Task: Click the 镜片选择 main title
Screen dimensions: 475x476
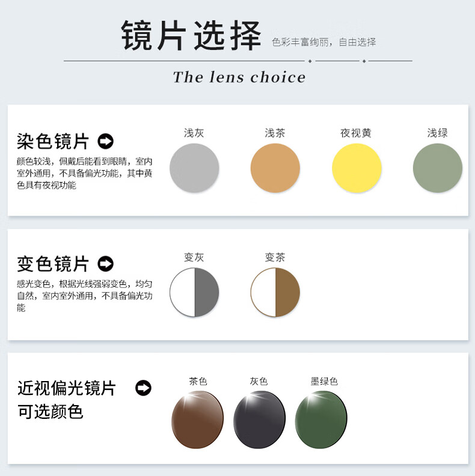Action: pyautogui.click(x=191, y=35)
